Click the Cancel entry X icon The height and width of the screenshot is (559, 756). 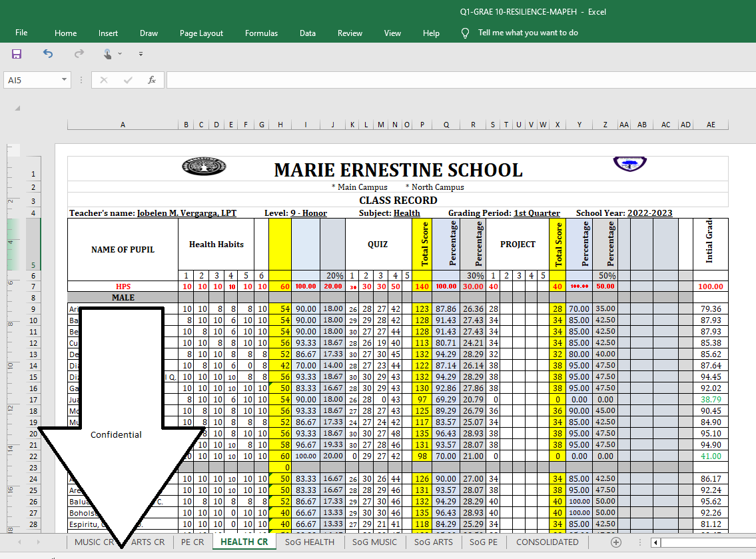(104, 80)
